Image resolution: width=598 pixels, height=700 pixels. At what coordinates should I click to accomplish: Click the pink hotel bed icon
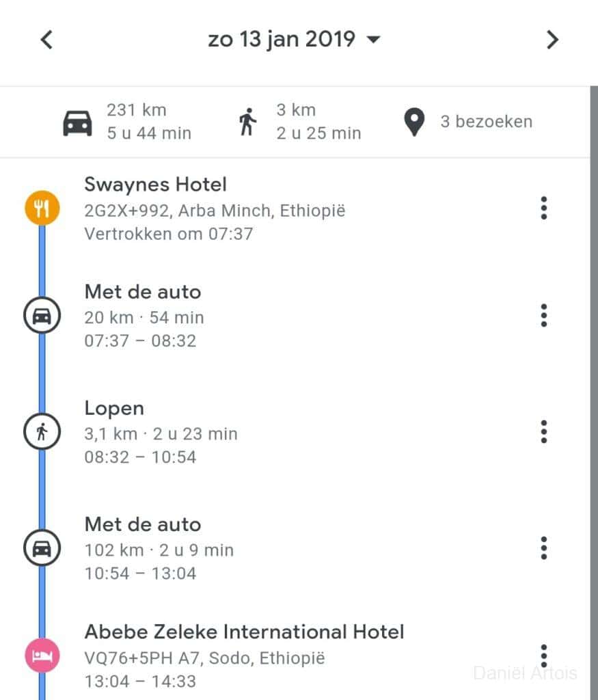point(42,656)
